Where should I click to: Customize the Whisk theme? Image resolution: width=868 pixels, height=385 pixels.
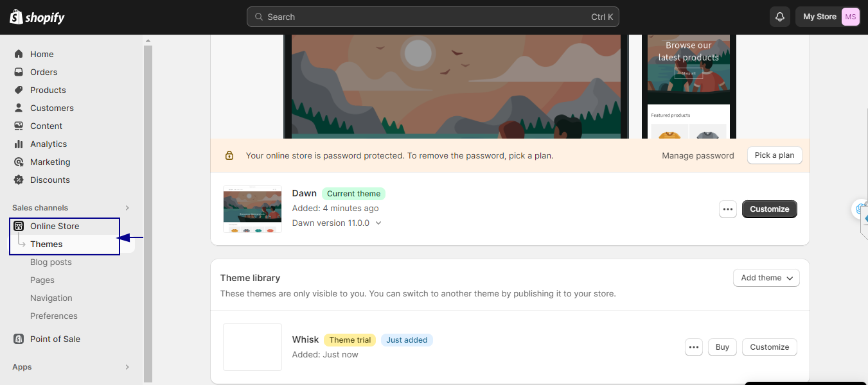[770, 347]
